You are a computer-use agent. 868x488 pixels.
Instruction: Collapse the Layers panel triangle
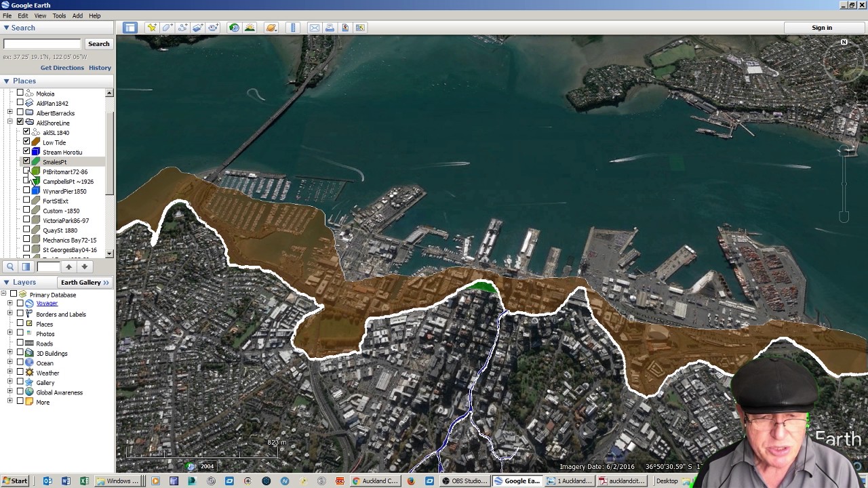6,282
